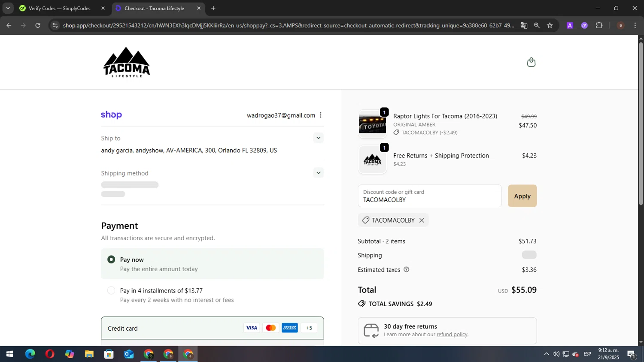This screenshot has height=362, width=644.
Task: Remove the TACOMACOLBY discount tag
Action: click(422, 220)
